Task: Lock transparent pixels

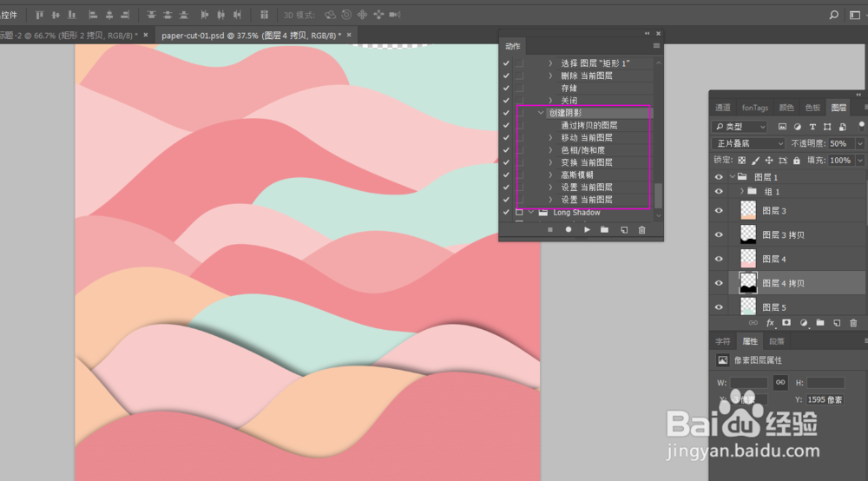Action: click(742, 161)
